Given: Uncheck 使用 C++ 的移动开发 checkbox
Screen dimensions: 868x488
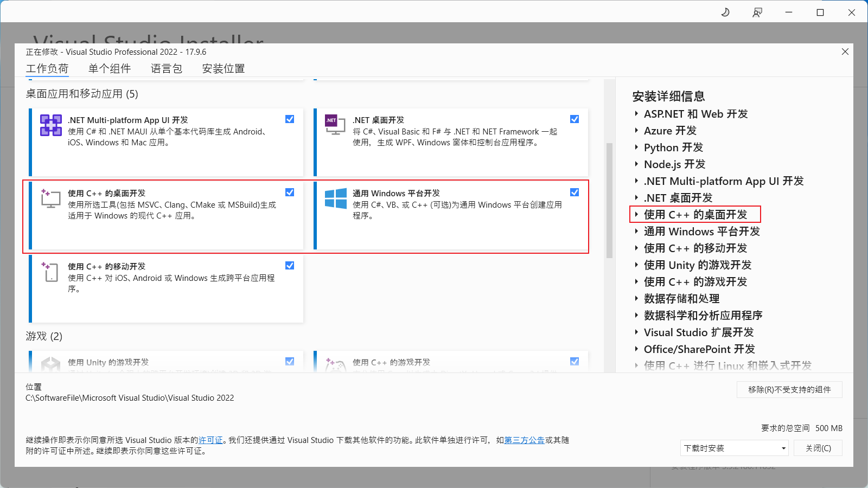Looking at the screenshot, I should click(290, 266).
